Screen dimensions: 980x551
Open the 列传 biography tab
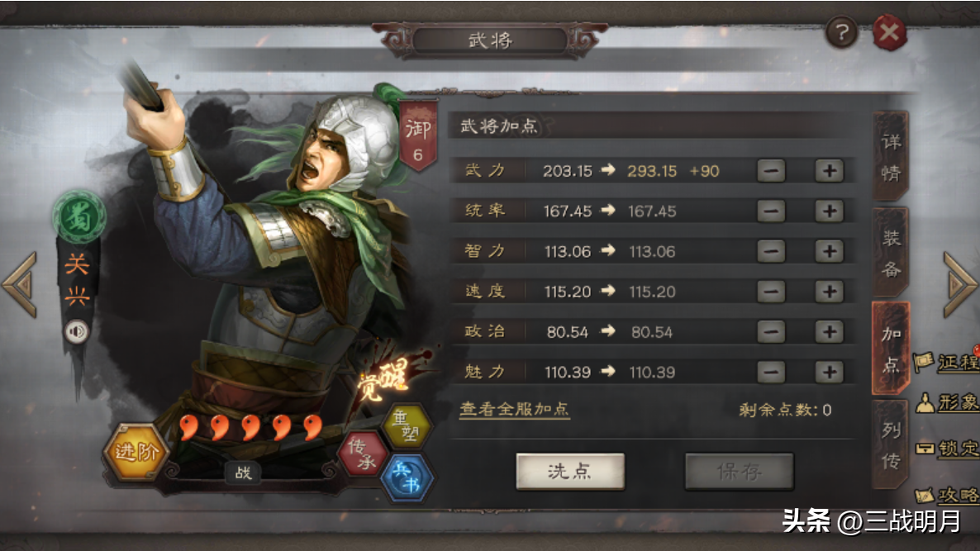[891, 444]
